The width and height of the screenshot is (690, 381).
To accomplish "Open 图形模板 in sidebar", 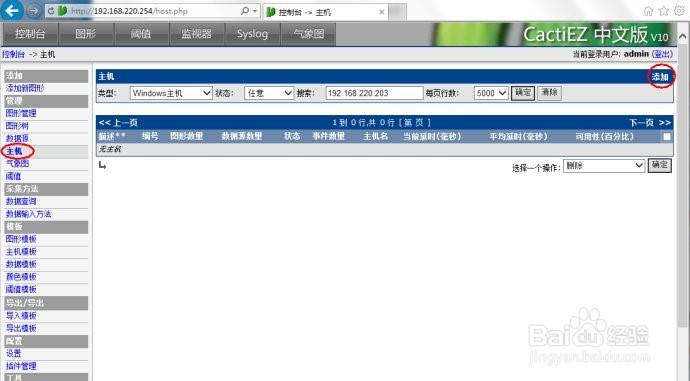I will point(21,239).
